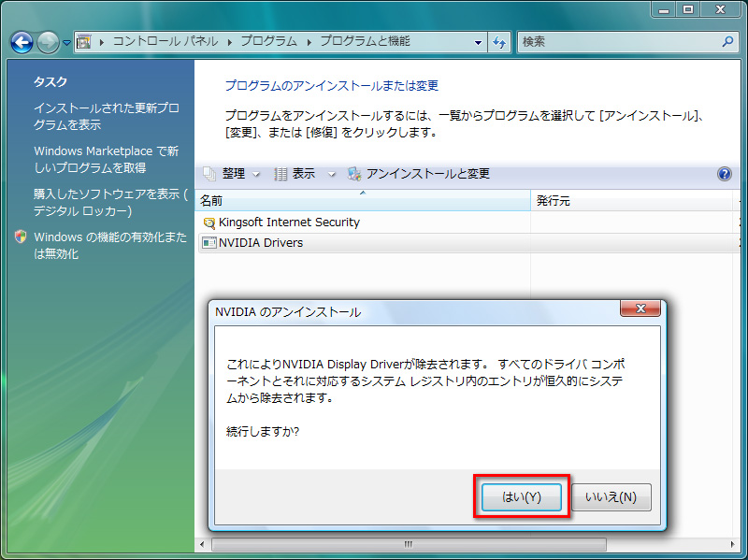Image resolution: width=748 pixels, height=560 pixels.
Task: Click the Back navigation arrow
Action: (22, 42)
